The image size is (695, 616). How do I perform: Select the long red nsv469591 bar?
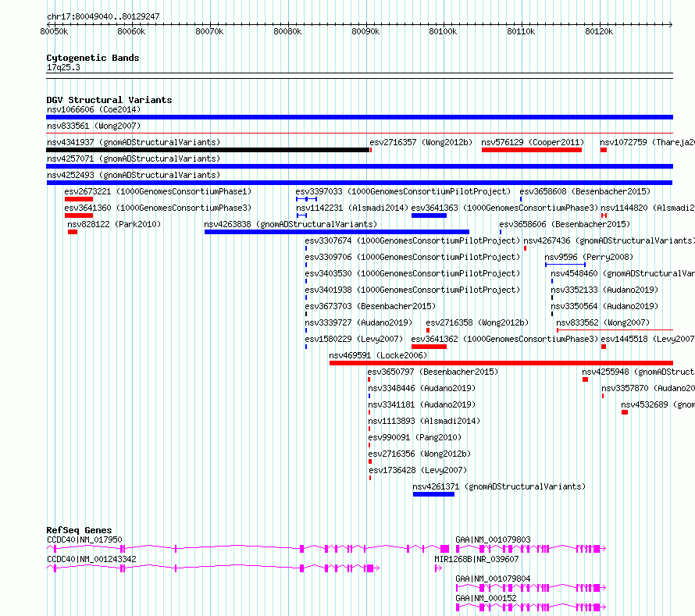click(x=501, y=363)
